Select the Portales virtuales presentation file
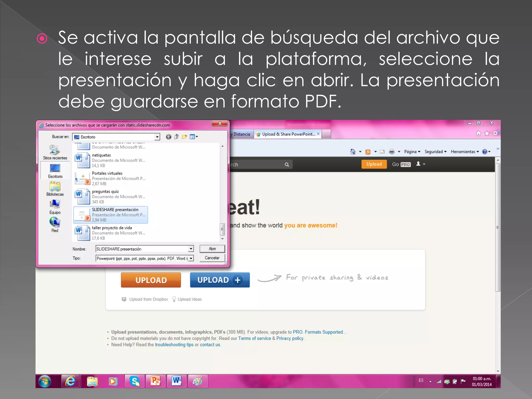This screenshot has height=399, width=532. pyautogui.click(x=110, y=178)
